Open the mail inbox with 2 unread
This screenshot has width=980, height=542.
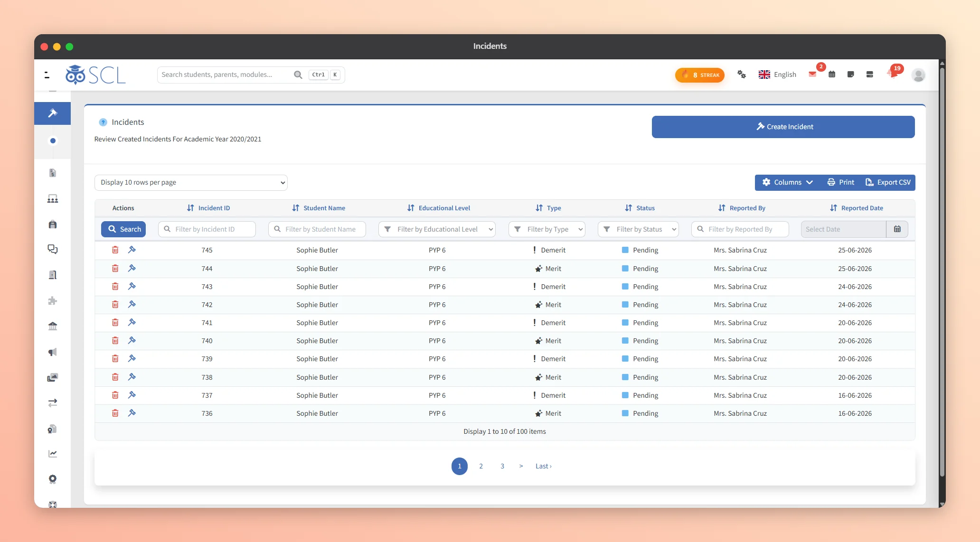[812, 75]
